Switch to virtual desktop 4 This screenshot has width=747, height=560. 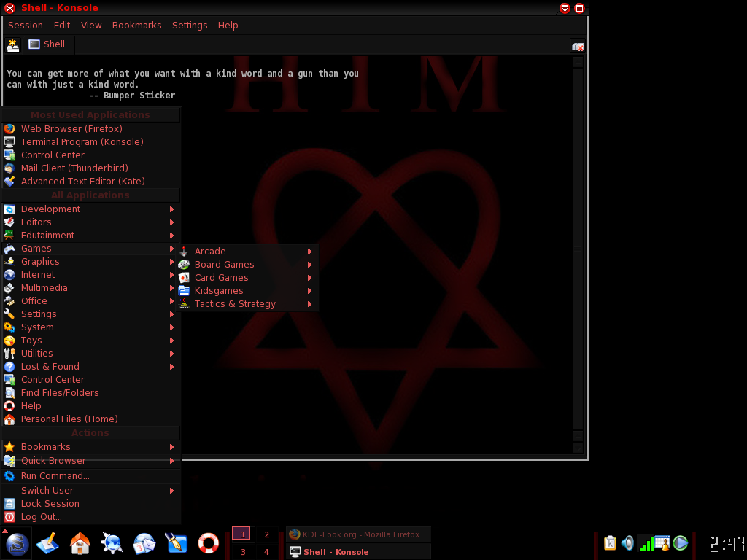pos(266,552)
